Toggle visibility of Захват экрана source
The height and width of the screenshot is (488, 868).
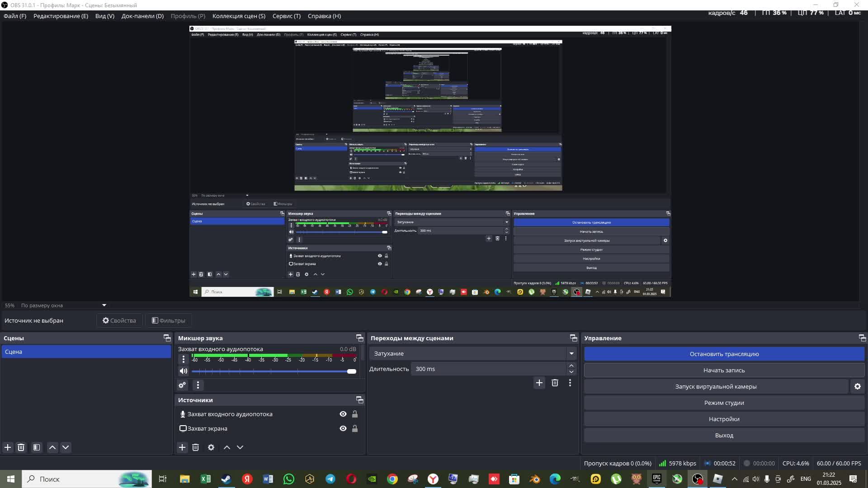pos(343,428)
